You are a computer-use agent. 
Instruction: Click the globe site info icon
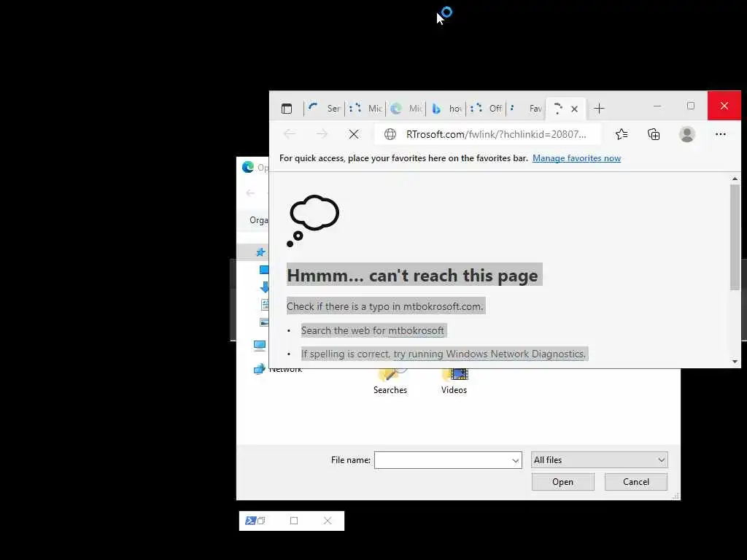(x=390, y=134)
